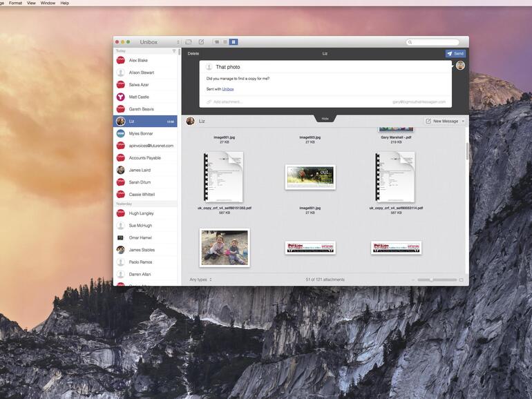Open the Window menu in menu bar
This screenshot has width=532, height=399.
click(48, 3)
